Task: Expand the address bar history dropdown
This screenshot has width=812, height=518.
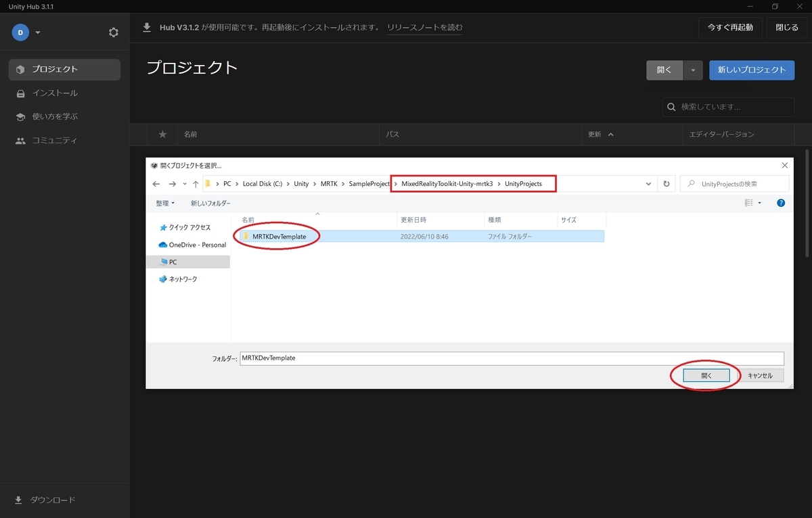Action: coord(648,184)
